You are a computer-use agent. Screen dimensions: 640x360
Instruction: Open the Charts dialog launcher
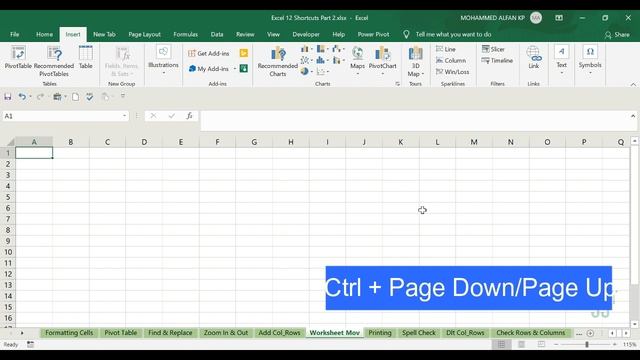coord(398,84)
